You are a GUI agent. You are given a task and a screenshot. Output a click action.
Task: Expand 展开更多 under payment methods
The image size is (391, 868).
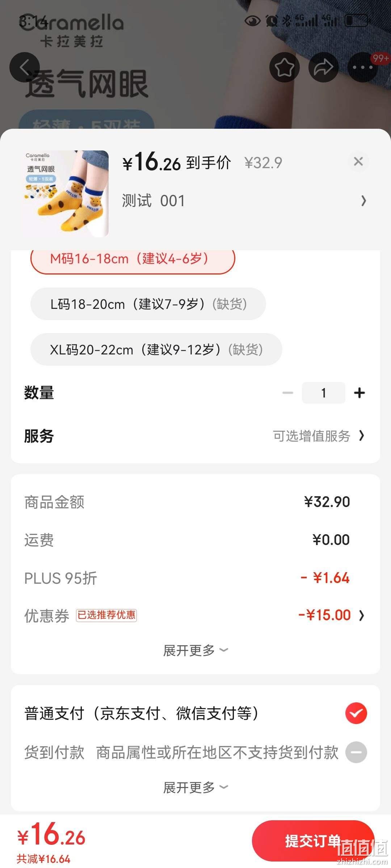click(x=195, y=787)
